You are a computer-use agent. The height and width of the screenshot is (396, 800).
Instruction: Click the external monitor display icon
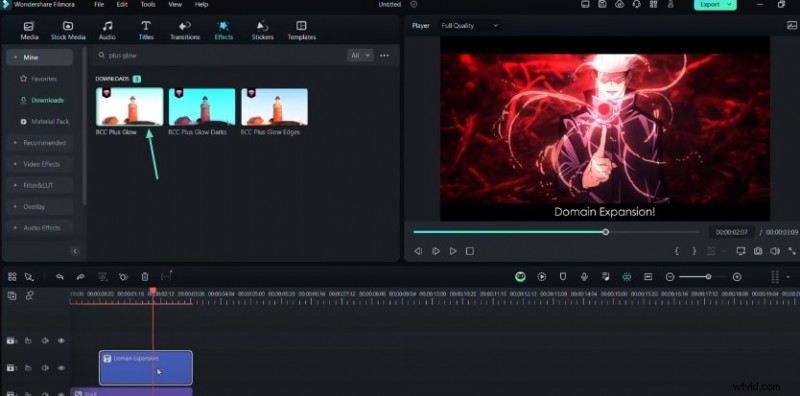pyautogui.click(x=741, y=251)
